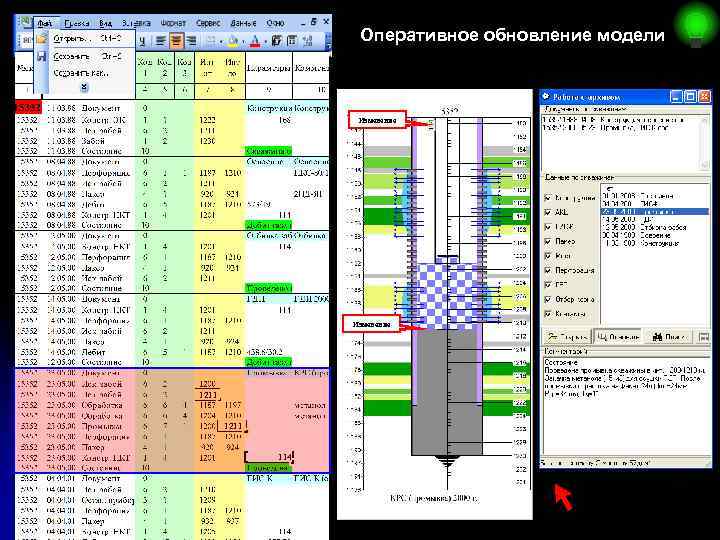Open the Вид menu
Image resolution: width=720 pixels, height=540 pixels.
click(x=105, y=22)
